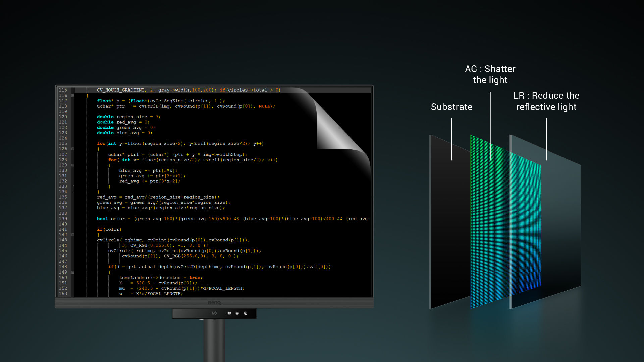
Task: Click the 'LR : Reduce the reflective light' label
Action: coord(547,101)
